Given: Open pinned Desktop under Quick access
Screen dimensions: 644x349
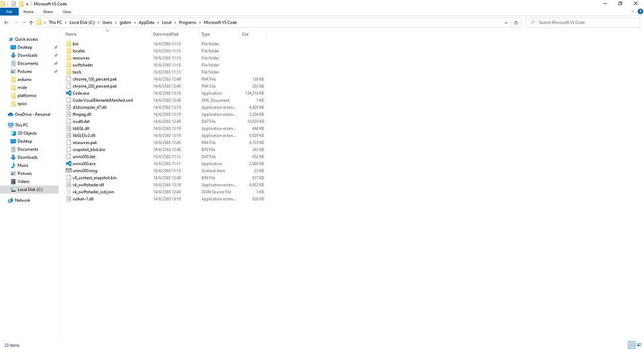Looking at the screenshot, I should (25, 47).
